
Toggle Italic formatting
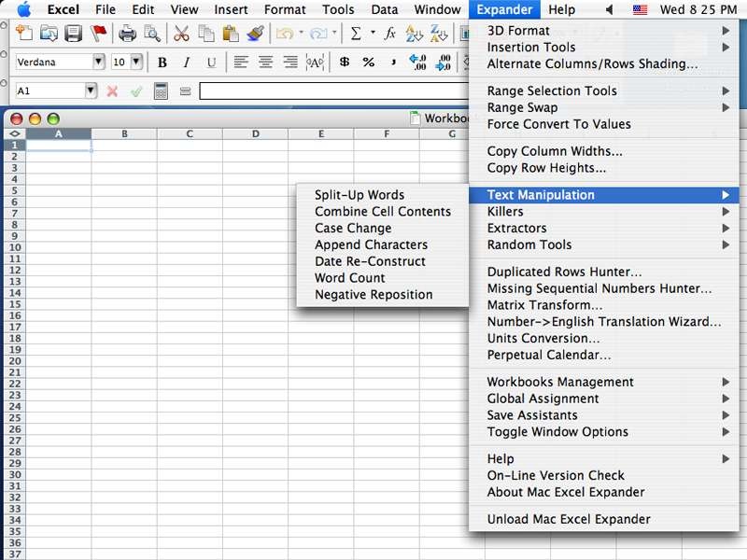187,63
